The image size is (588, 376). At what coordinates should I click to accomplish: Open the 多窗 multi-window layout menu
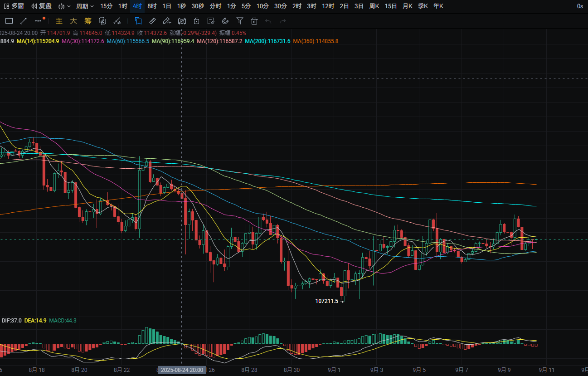click(x=14, y=6)
